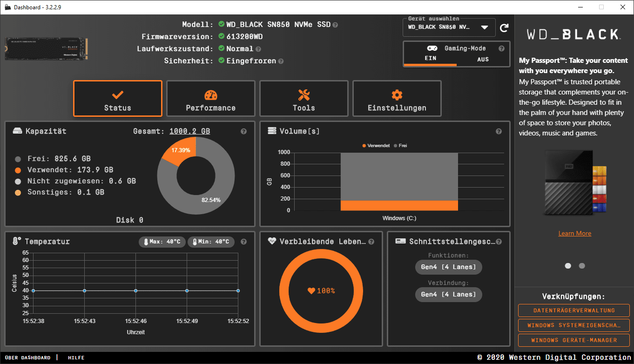634x364 pixels.
Task: Click the orange Windows (C:) used bar
Action: (399, 205)
